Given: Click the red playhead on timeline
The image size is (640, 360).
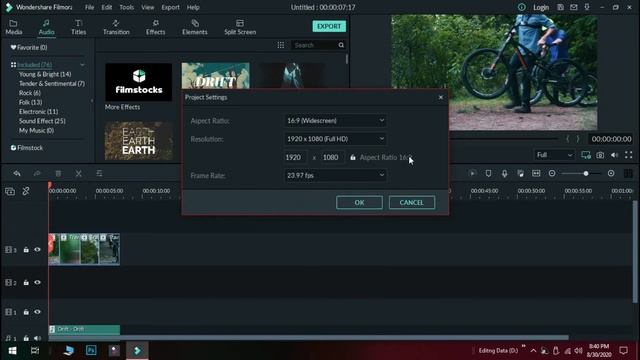Looking at the screenshot, I should point(50,185).
